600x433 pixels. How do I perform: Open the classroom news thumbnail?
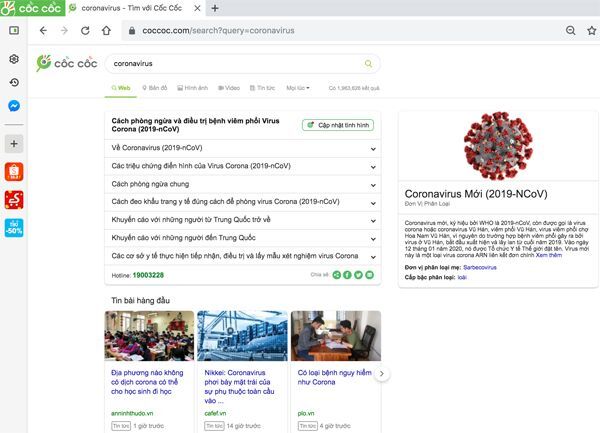[149, 336]
